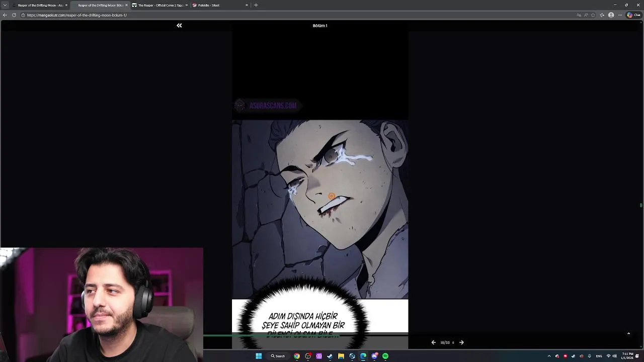The height and width of the screenshot is (362, 644).
Task: Click the browser back arrow
Action: click(5, 15)
